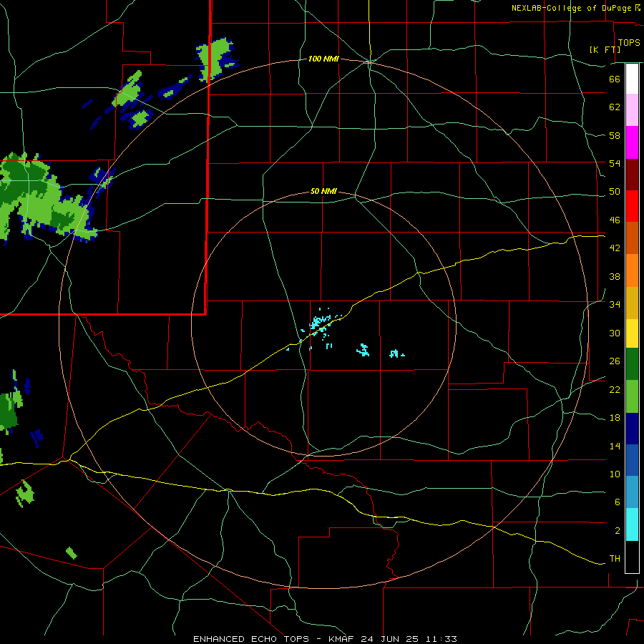This screenshot has height=644, width=644.
Task: Click the 'NEXLAB-College of DuPage' credit text
Action: [x=572, y=8]
